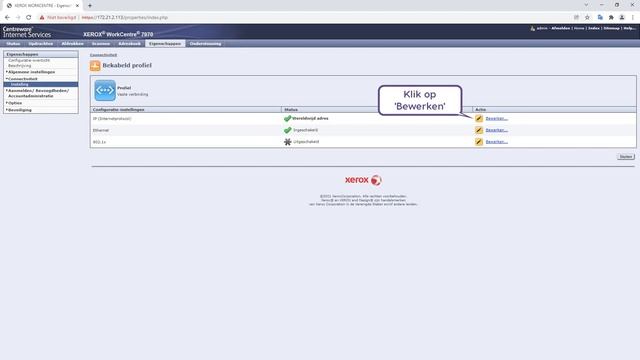Expand the Beveiliging sidebar section
Image resolution: width=640 pixels, height=360 pixels.
tap(20, 110)
